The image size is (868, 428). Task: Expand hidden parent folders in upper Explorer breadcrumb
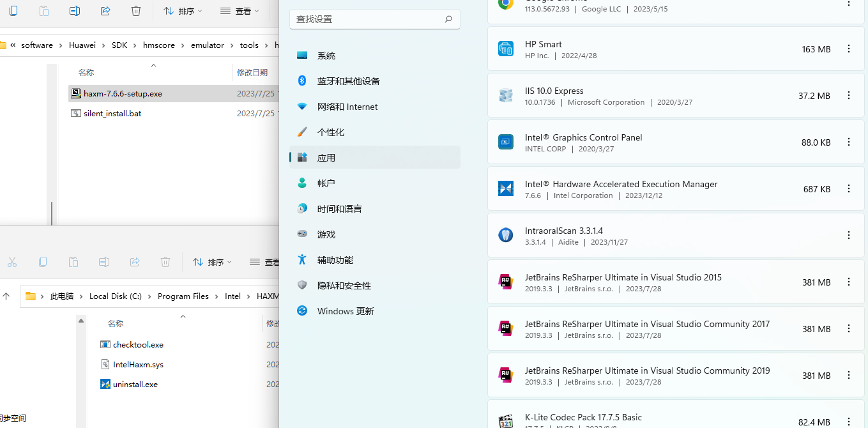click(x=13, y=45)
